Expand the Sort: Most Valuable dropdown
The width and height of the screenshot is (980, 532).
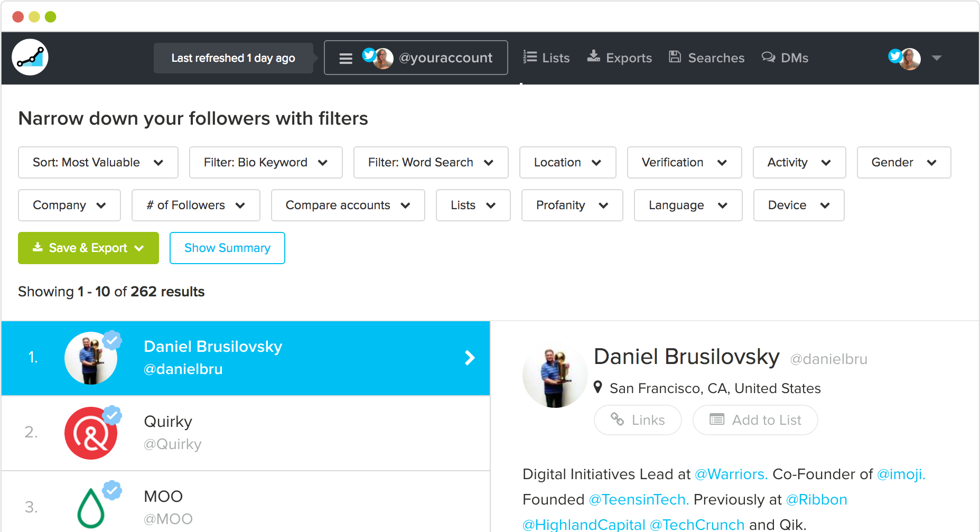(x=98, y=163)
